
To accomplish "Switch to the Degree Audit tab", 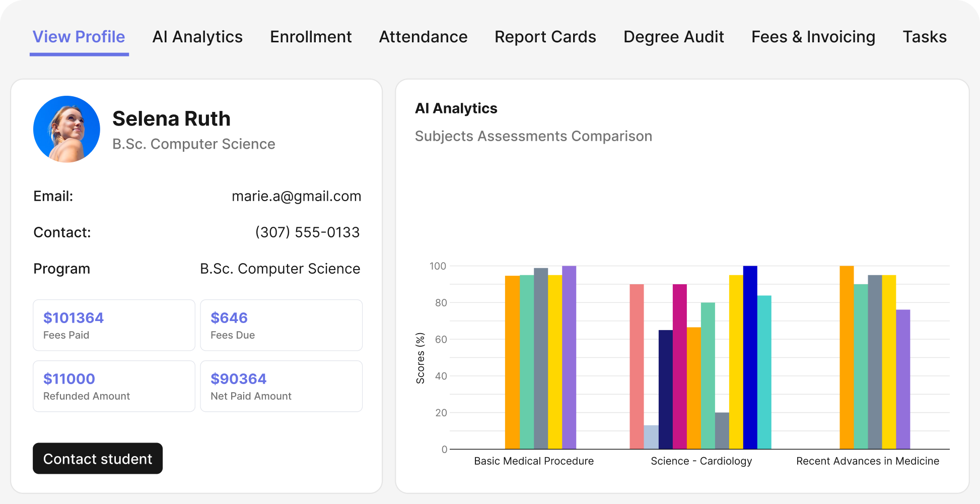I will 674,37.
